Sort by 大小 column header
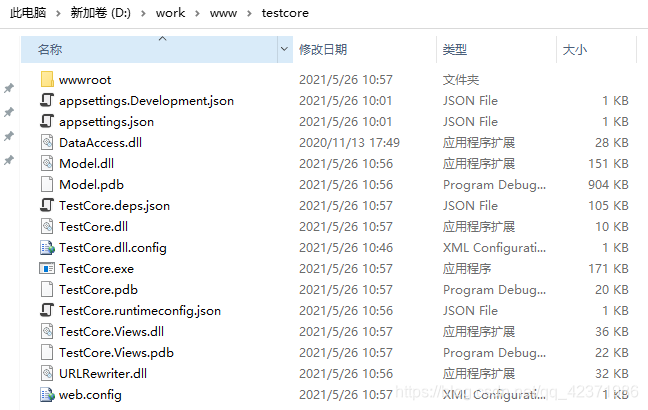This screenshot has height=410, width=648. 596,49
